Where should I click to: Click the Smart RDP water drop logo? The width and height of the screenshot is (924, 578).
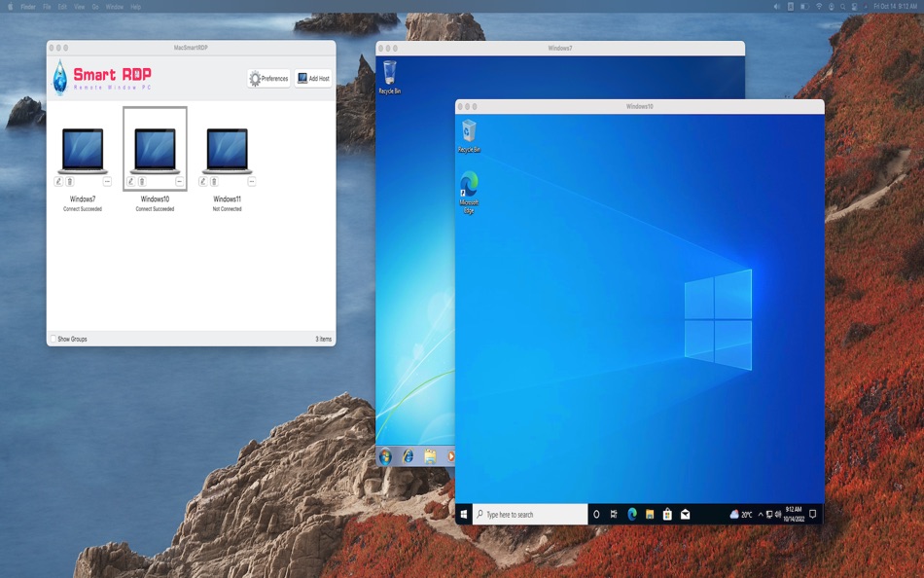[x=59, y=77]
